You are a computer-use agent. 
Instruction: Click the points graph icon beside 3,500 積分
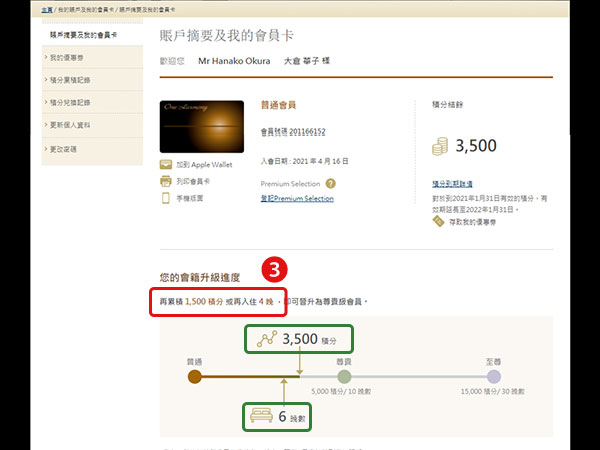267,339
